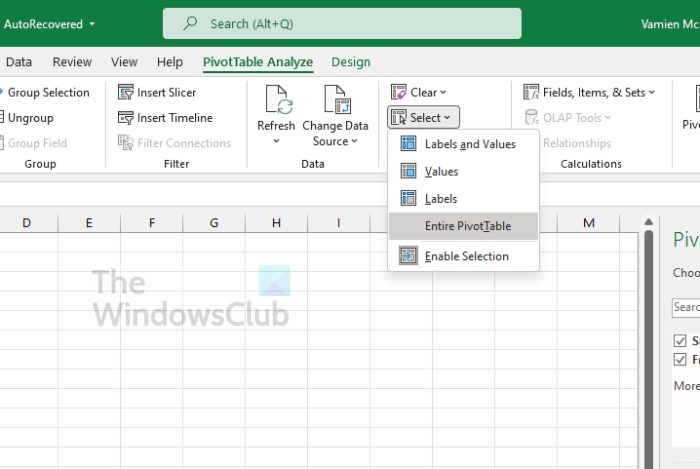
Task: Select column E header
Action: [89, 223]
